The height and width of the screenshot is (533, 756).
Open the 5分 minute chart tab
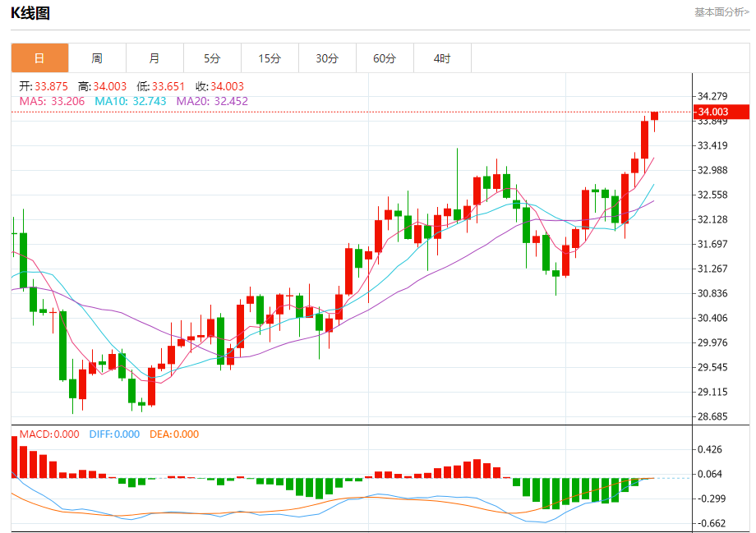212,58
